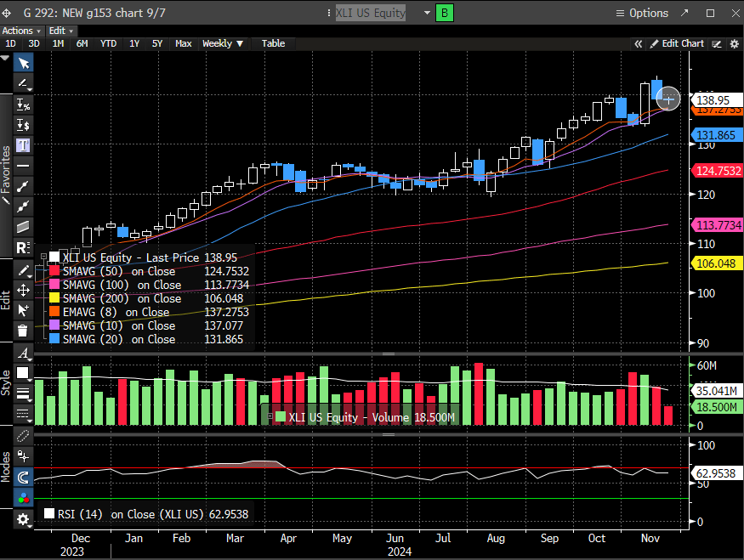Collapse panel with double left chevron
Image resolution: width=744 pixels, height=560 pixels.
coord(639,43)
